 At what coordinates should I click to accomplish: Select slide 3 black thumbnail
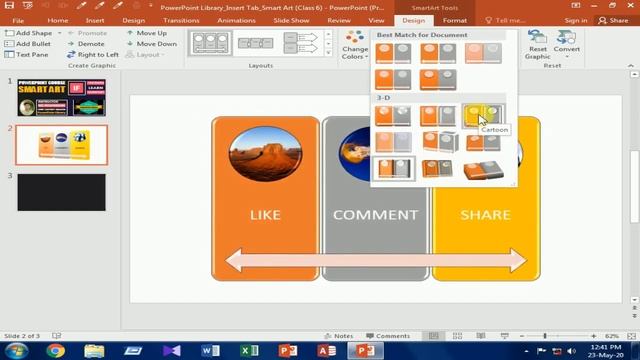[x=62, y=192]
